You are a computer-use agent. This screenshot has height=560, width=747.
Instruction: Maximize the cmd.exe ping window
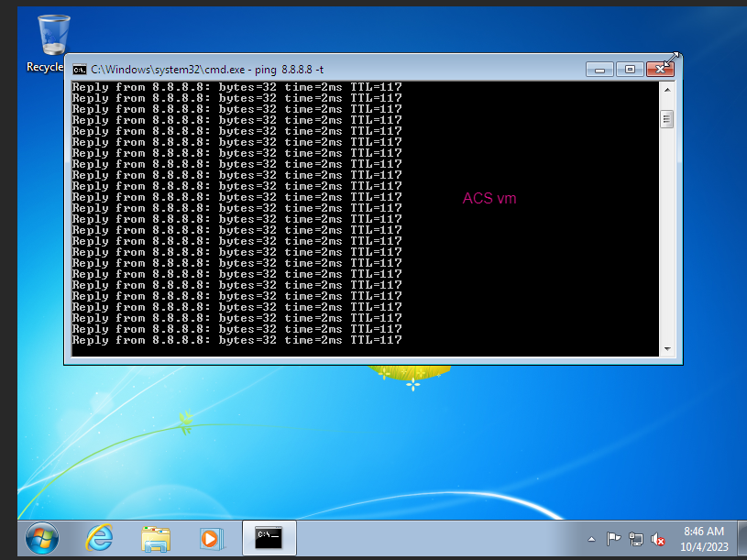[x=630, y=70]
